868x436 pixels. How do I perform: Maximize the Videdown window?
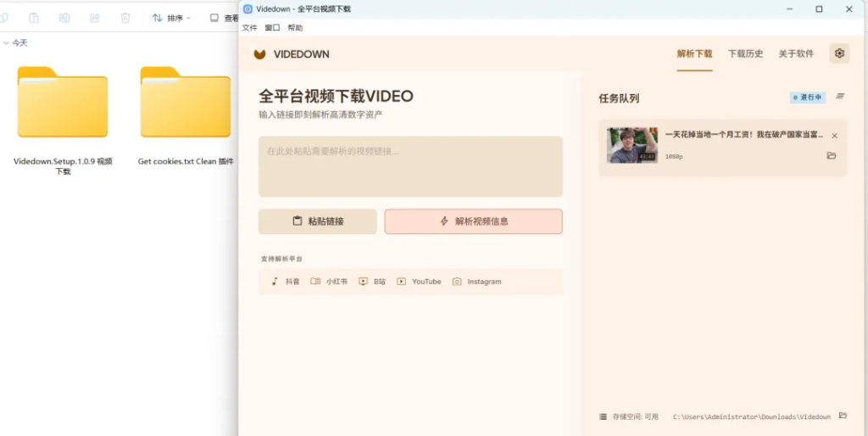(819, 8)
